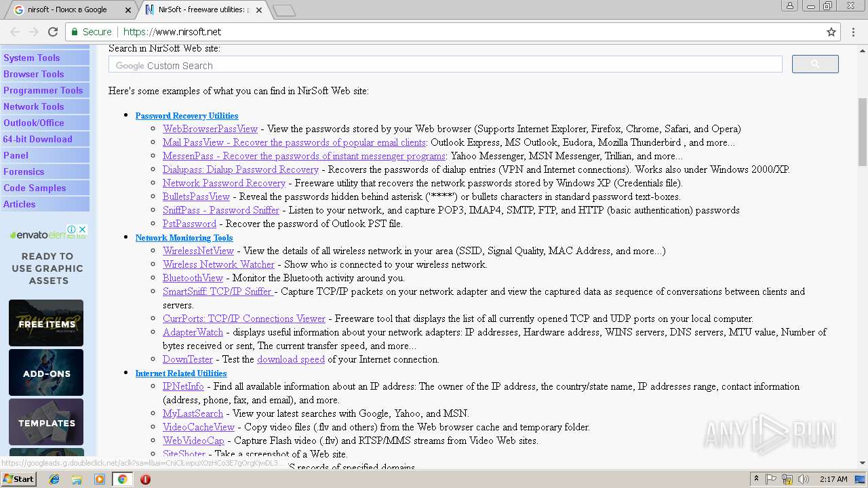Click the Google Custom Search field
Image resolution: width=868 pixels, height=488 pixels.
pos(445,65)
